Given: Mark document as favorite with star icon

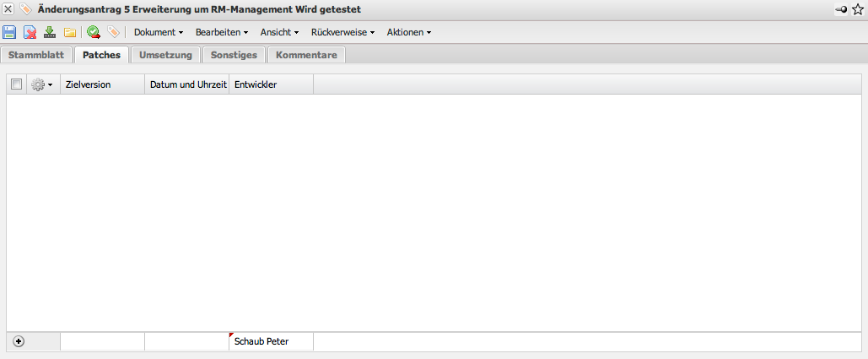Looking at the screenshot, I should pos(858,8).
